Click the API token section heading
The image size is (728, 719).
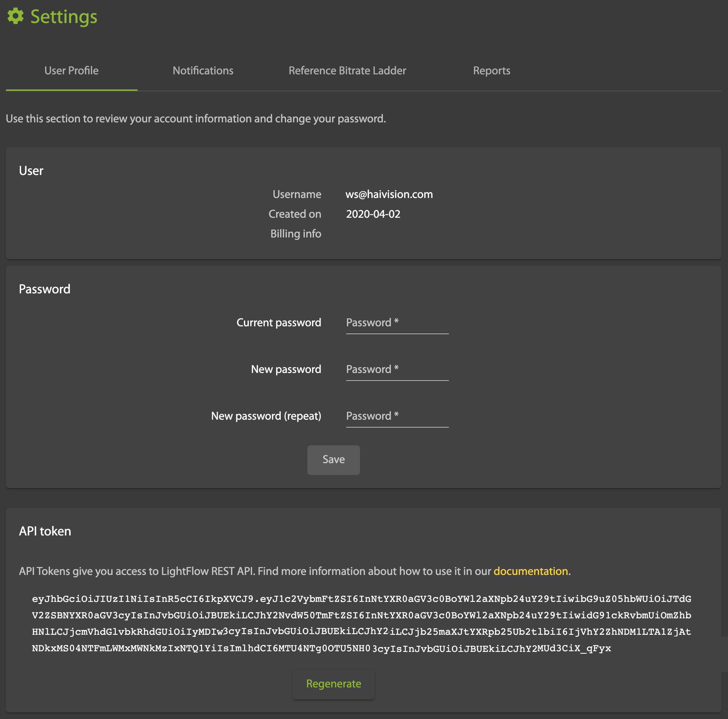click(45, 532)
